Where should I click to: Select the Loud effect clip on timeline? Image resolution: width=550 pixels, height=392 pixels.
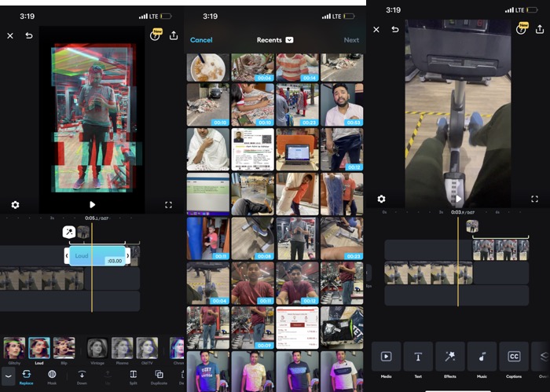pyautogui.click(x=97, y=255)
